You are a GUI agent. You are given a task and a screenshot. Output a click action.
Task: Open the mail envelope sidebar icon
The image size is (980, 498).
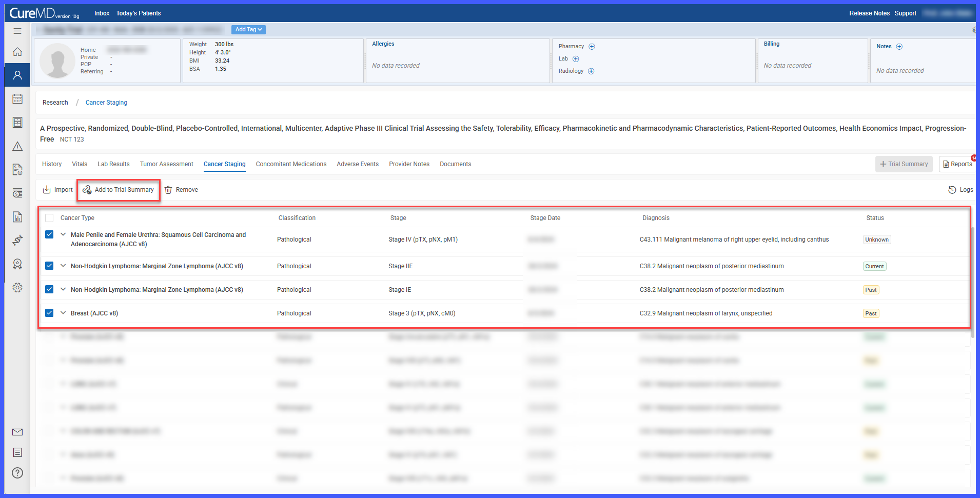coord(17,432)
